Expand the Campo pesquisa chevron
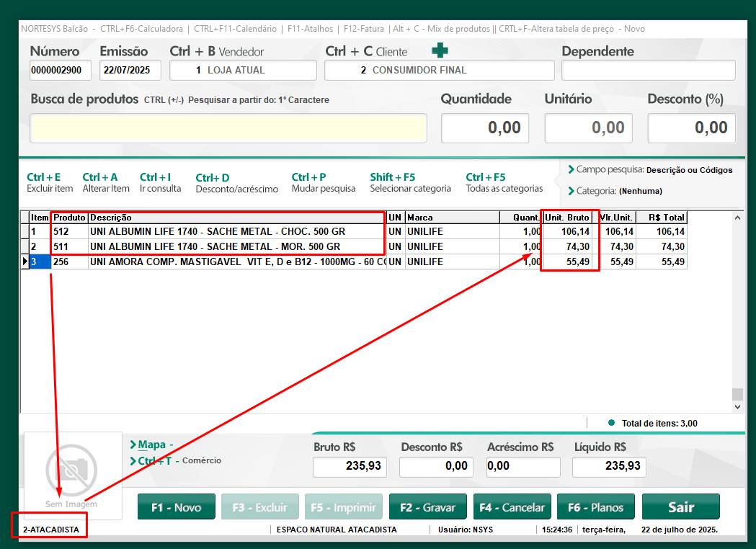Viewport: 756px width, 549px height. (x=571, y=170)
